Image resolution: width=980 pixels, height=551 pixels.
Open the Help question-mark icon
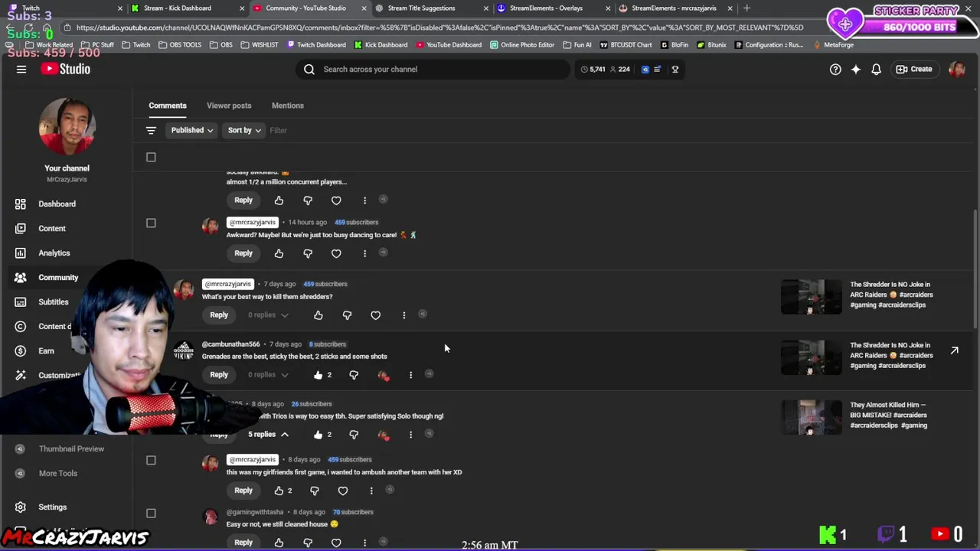(835, 69)
